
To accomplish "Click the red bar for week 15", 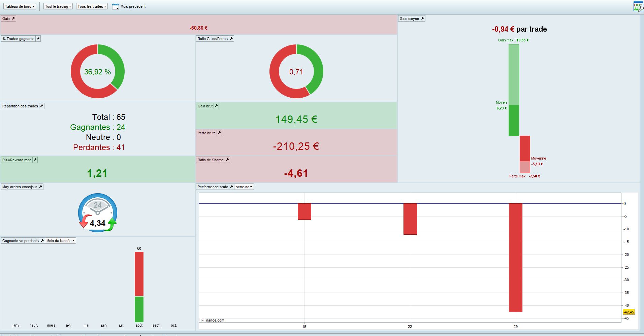I will point(304,212).
